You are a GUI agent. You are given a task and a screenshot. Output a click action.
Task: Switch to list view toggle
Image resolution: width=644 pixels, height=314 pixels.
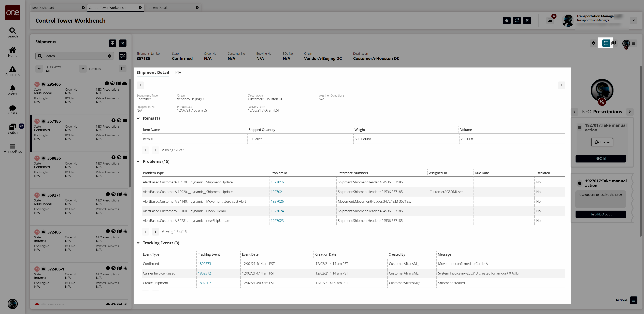pyautogui.click(x=606, y=43)
